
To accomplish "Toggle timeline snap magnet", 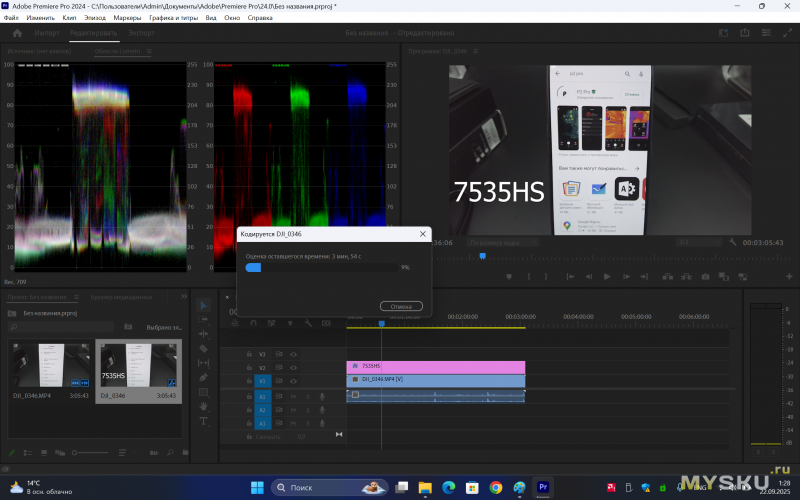I will [254, 323].
